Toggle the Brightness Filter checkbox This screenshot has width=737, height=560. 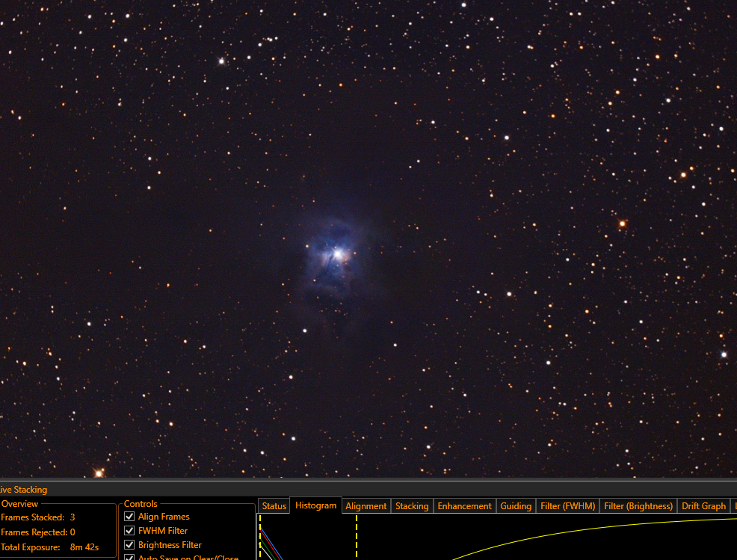[x=129, y=544]
